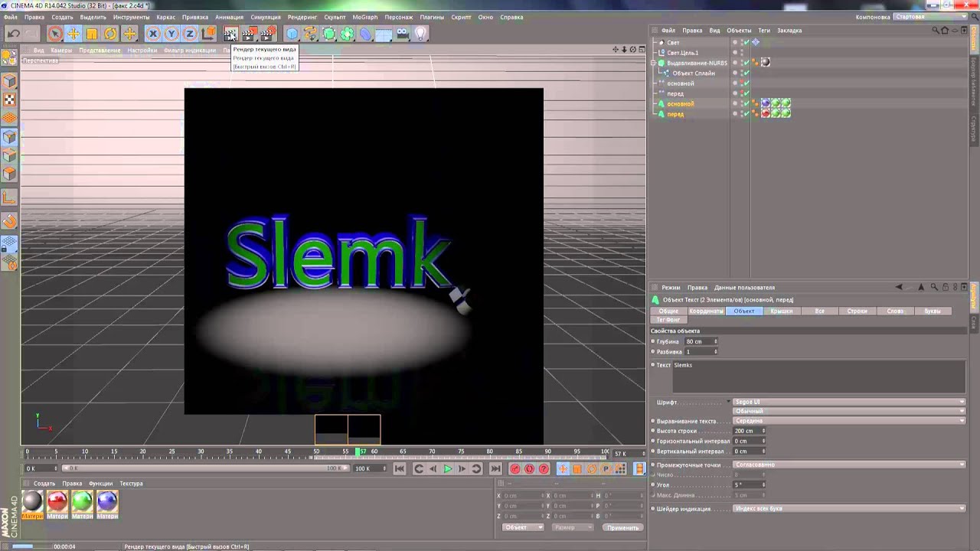This screenshot has height=551, width=980.
Task: Select the Объект Сплайн tree item
Action: [694, 73]
